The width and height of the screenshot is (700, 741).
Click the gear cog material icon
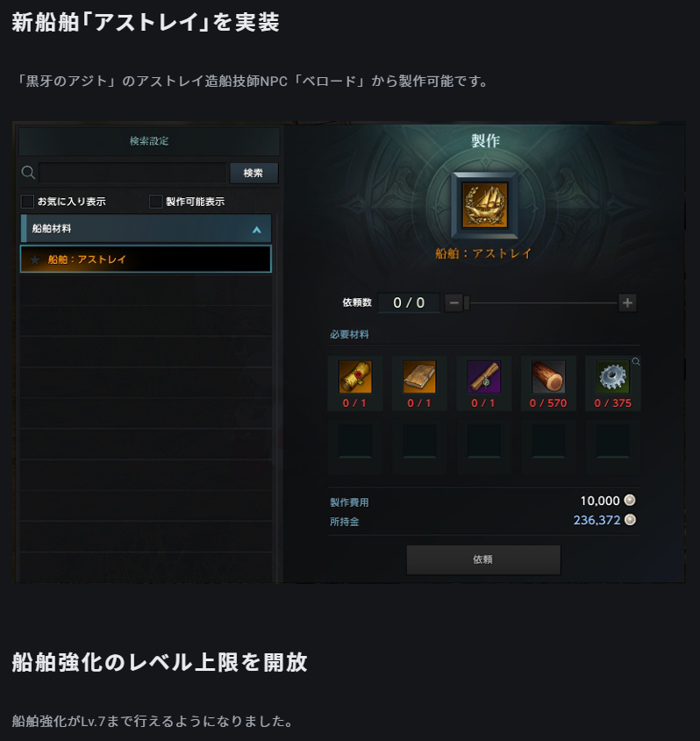(x=612, y=376)
